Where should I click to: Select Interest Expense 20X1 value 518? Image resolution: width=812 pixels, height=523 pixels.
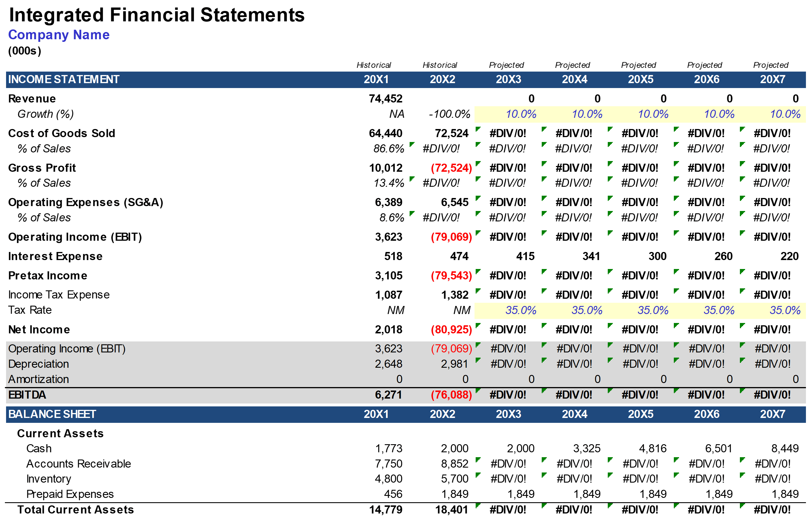(x=393, y=256)
